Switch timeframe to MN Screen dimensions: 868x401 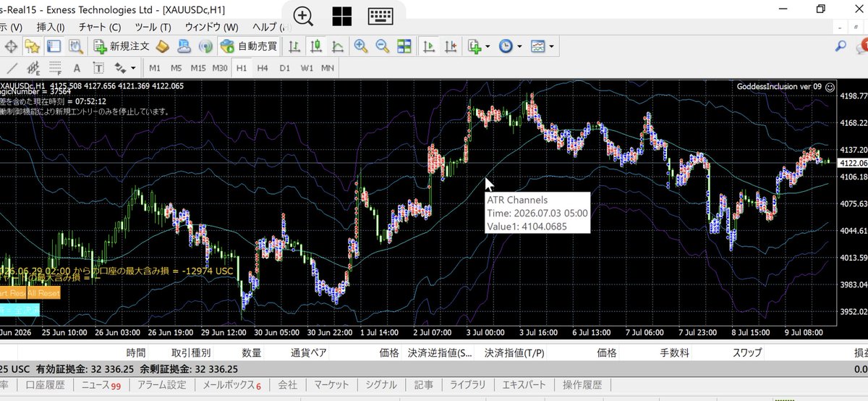(328, 68)
